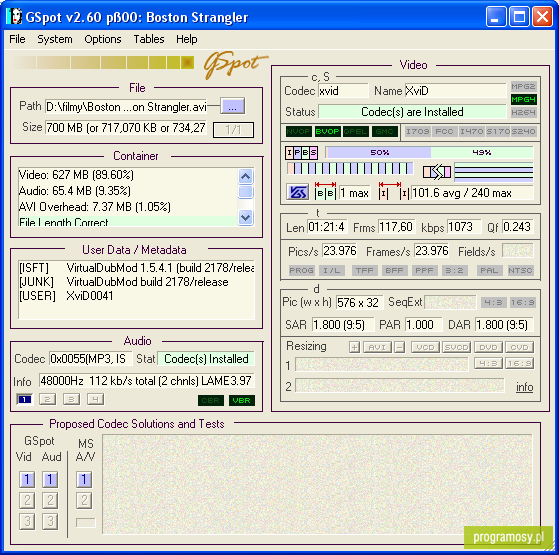This screenshot has width=559, height=555.
Task: Click the NVOP indicator
Action: click(x=298, y=132)
